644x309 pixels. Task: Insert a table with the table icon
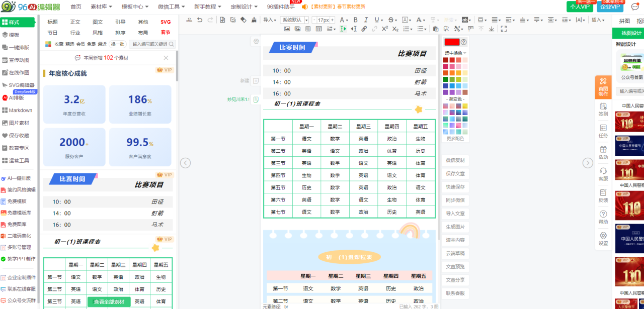pos(318,29)
